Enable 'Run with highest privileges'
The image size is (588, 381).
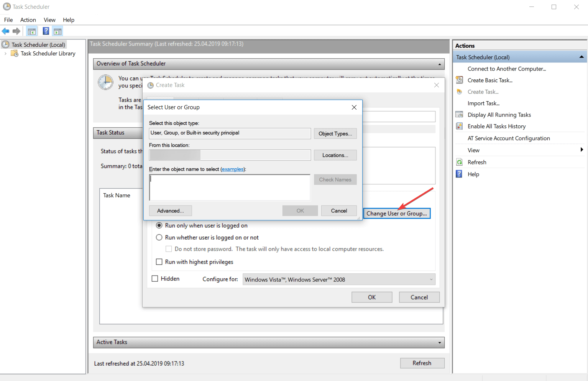point(159,261)
